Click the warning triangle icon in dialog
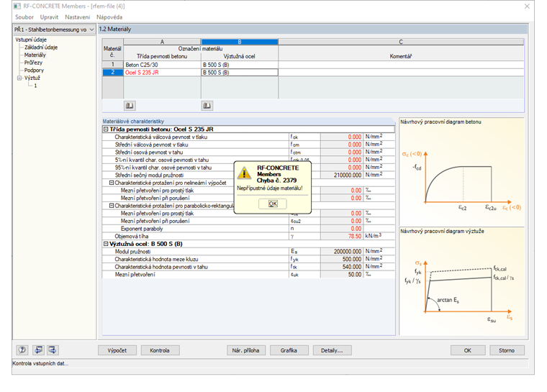 point(245,173)
